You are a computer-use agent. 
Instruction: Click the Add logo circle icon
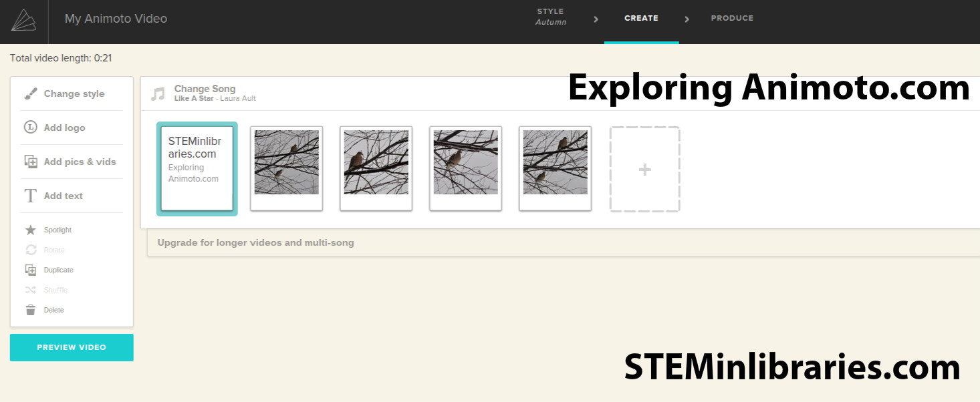31,128
